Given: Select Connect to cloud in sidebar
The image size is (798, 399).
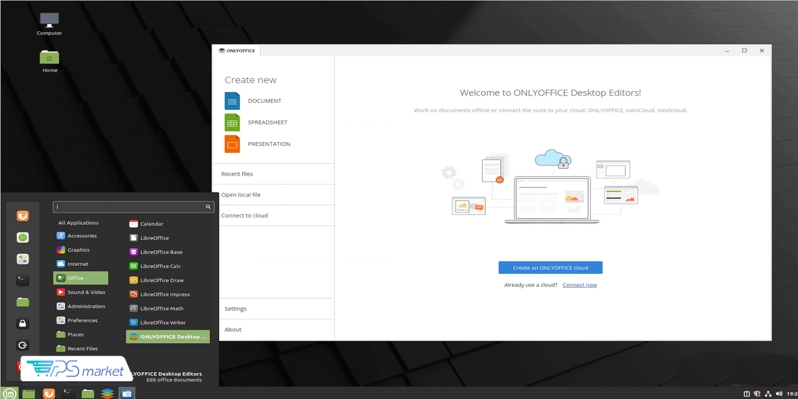Looking at the screenshot, I should [x=273, y=216].
